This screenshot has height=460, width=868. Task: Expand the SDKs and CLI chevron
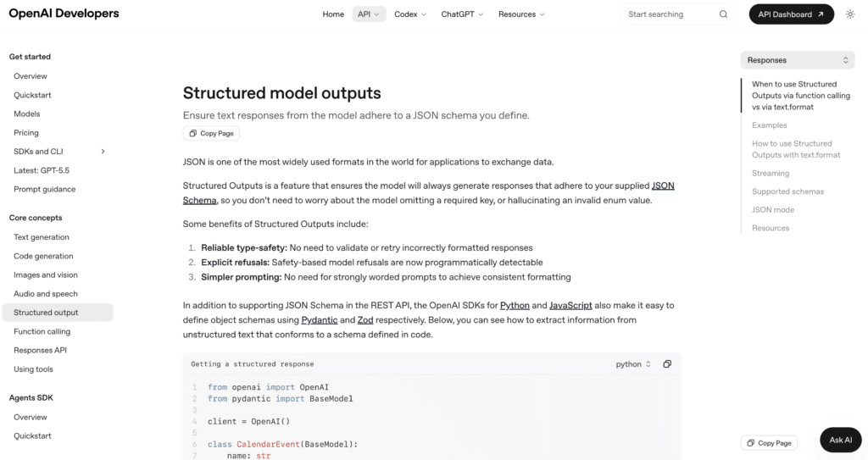103,152
